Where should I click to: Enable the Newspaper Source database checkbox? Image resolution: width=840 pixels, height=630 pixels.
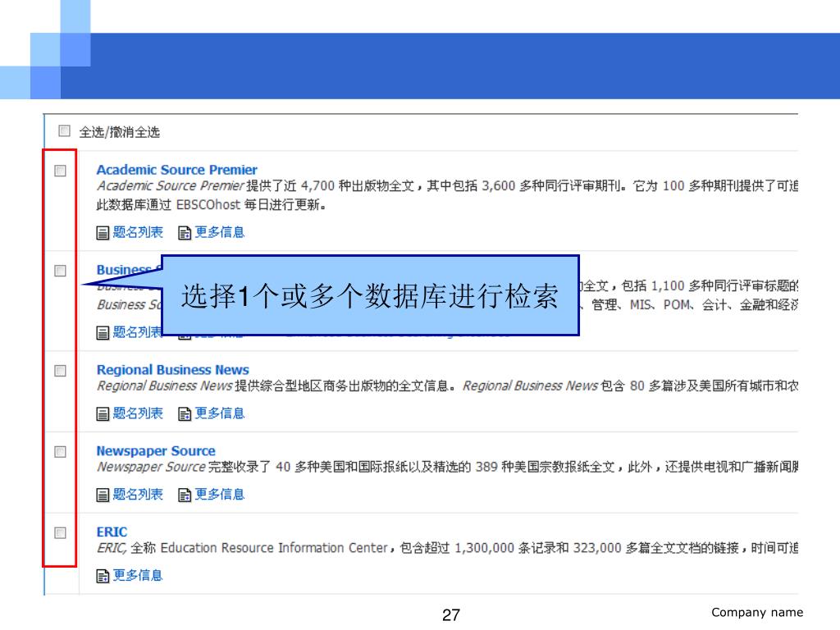[61, 452]
